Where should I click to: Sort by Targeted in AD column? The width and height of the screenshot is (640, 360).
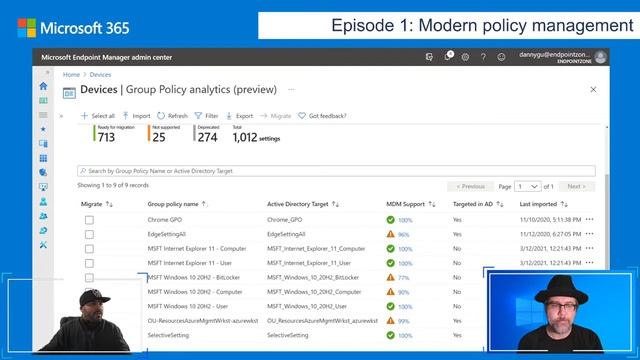pos(478,204)
